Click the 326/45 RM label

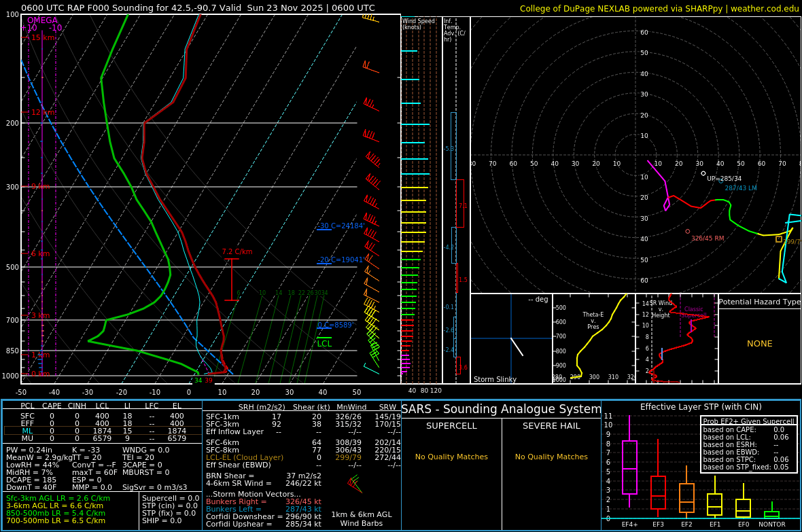point(708,238)
